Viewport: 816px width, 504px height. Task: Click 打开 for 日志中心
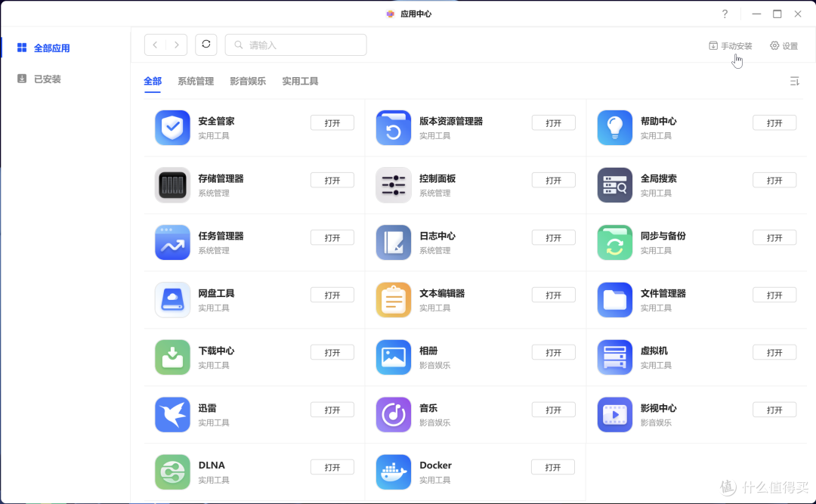[553, 237]
